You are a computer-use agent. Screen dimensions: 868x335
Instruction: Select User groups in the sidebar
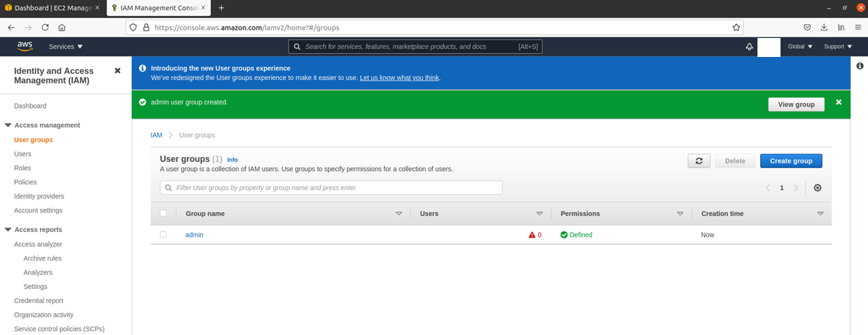click(x=33, y=140)
